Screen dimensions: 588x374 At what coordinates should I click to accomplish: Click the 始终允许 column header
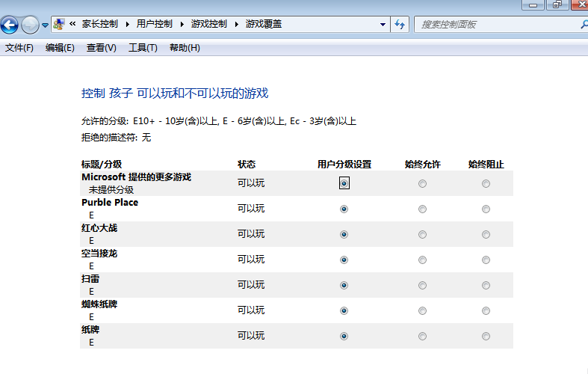pyautogui.click(x=423, y=164)
